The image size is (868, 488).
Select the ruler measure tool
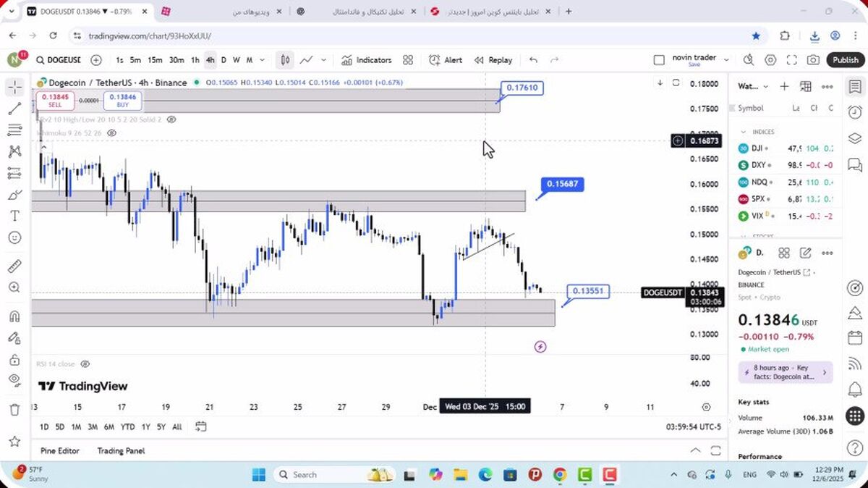[x=14, y=266]
